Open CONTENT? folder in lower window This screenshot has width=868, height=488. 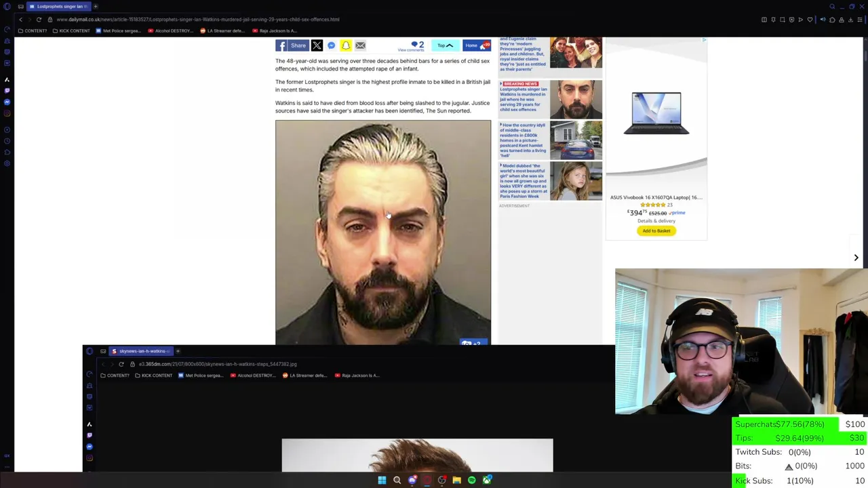pyautogui.click(x=114, y=375)
